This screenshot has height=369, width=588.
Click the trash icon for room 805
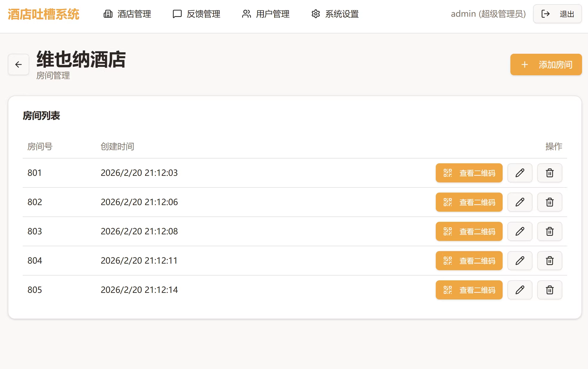click(x=549, y=290)
